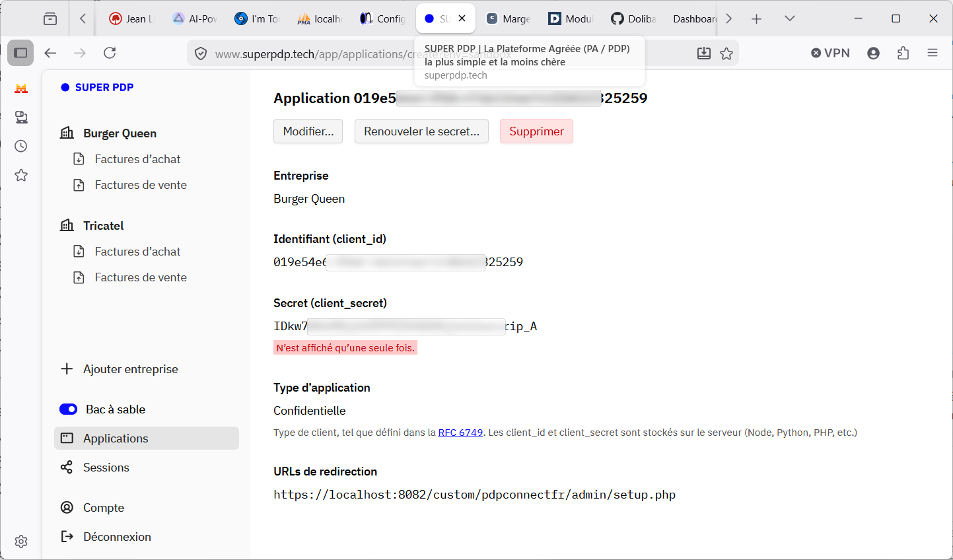Click Renouveler le secret... button
Screen dimensions: 953x560
[421, 131]
